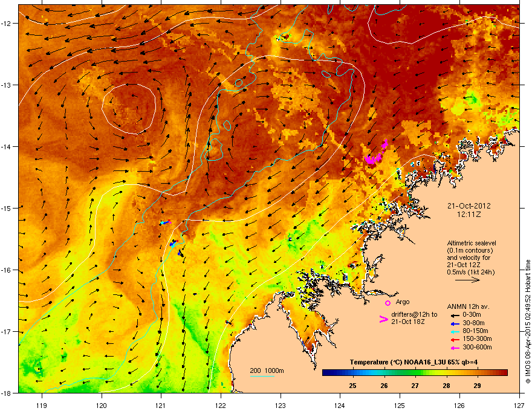Click the '(0.1m contours)' text
Screen dimensions: 532x411
(470, 250)
